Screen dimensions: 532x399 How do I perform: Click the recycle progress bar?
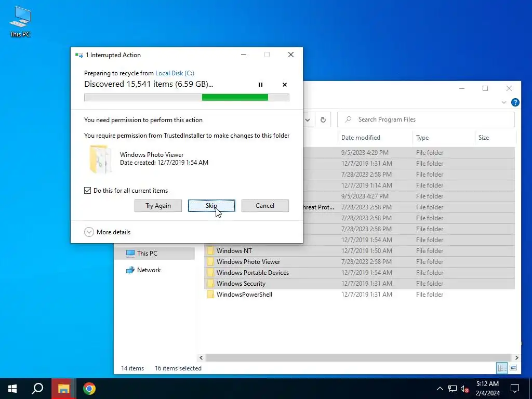(187, 97)
